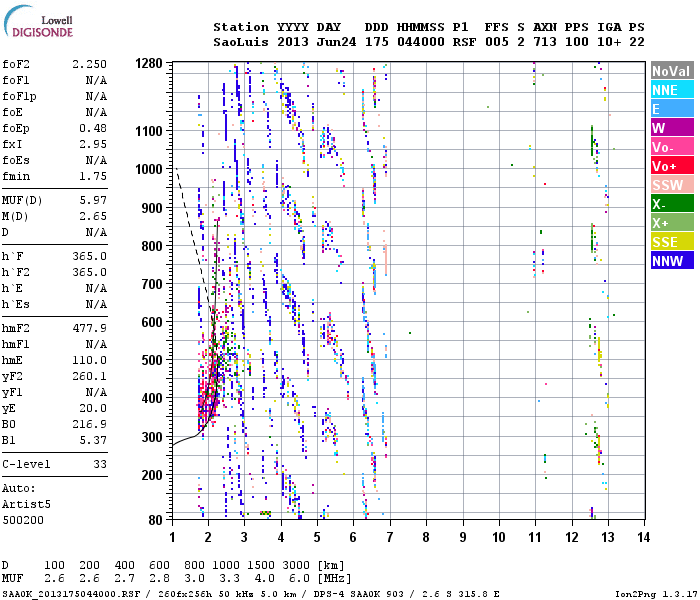Click the yE value 20.0
The image size is (700, 600).
[93, 408]
